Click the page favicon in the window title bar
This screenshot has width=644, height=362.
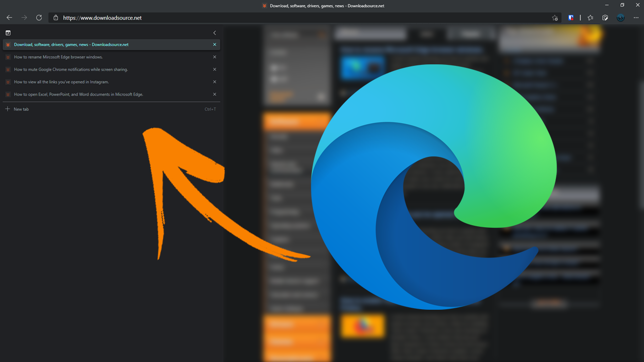point(265,6)
